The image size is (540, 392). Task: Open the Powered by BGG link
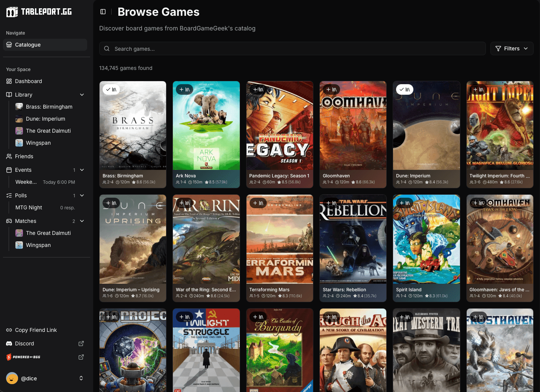(x=26, y=357)
